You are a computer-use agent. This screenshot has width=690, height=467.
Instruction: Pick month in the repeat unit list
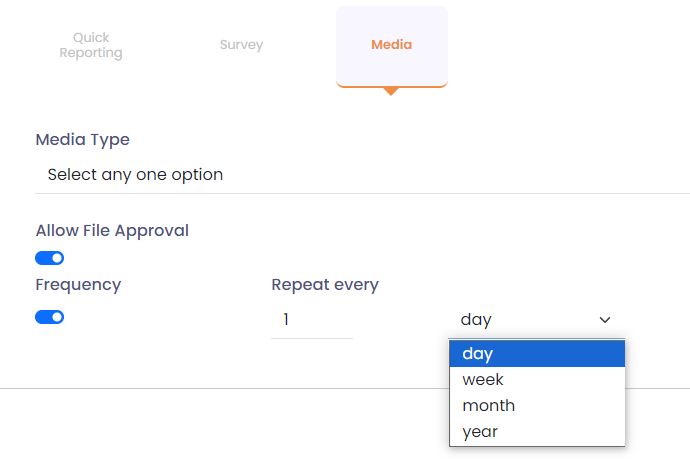[537, 406]
